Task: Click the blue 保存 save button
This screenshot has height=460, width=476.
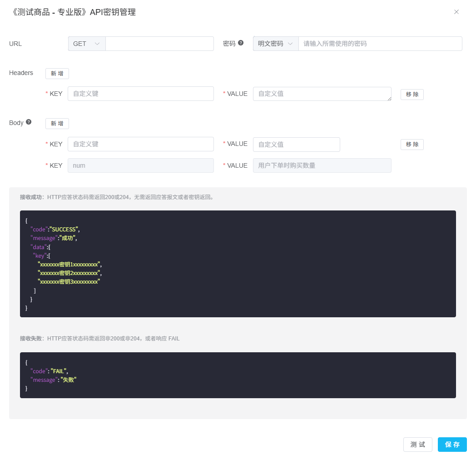Action: click(452, 444)
